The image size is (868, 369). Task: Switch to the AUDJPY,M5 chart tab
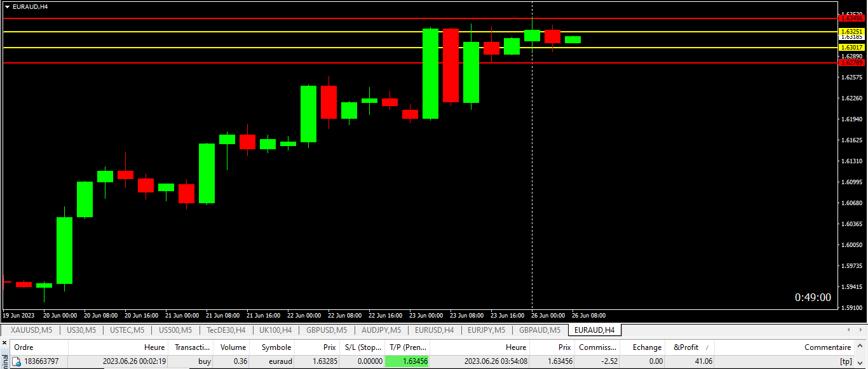(381, 330)
